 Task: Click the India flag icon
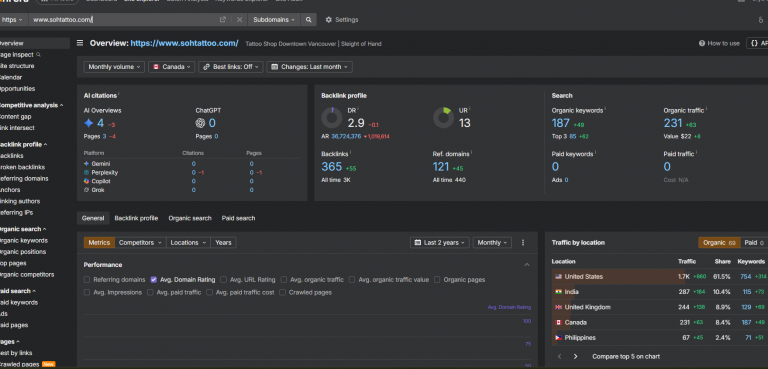558,292
